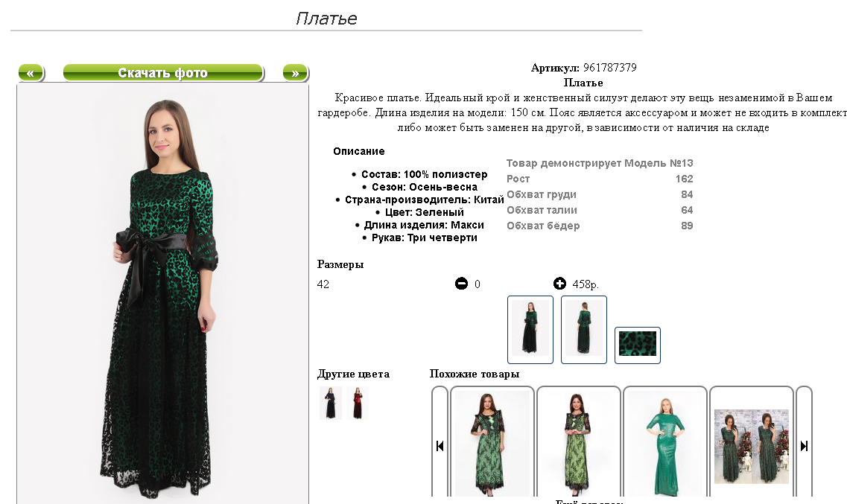The height and width of the screenshot is (504, 847).
Task: Click the Платье page heading
Action: [x=326, y=19]
